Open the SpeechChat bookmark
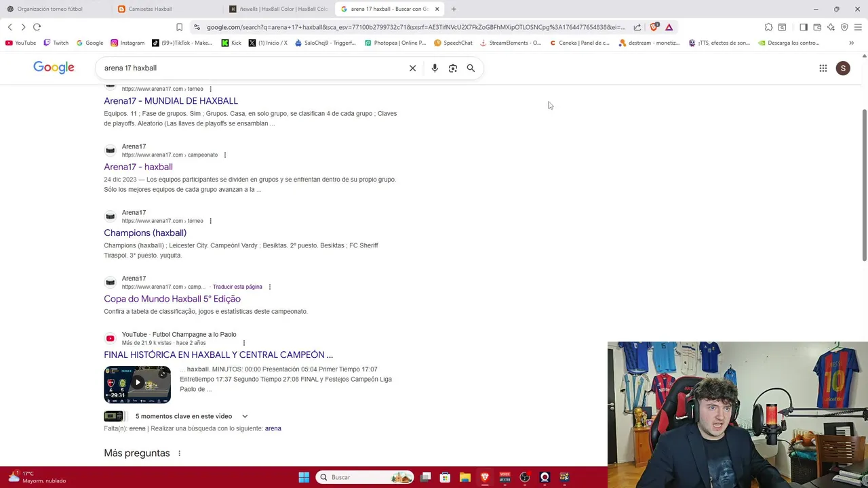 coord(453,43)
